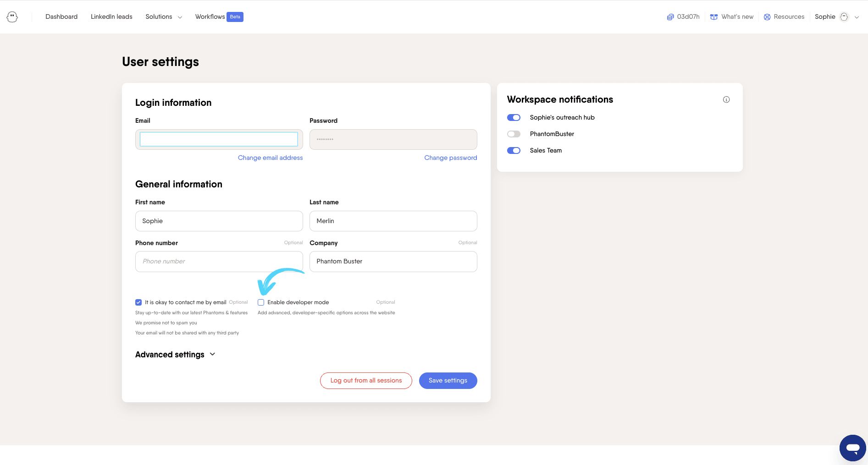
Task: Expand Advanced settings section
Action: [x=175, y=355]
